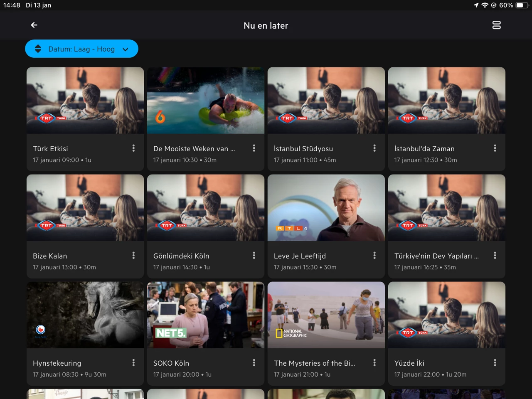The width and height of the screenshot is (532, 399).
Task: Open the Leve Je Leeftijd RTL4 thumbnail
Action: click(326, 207)
